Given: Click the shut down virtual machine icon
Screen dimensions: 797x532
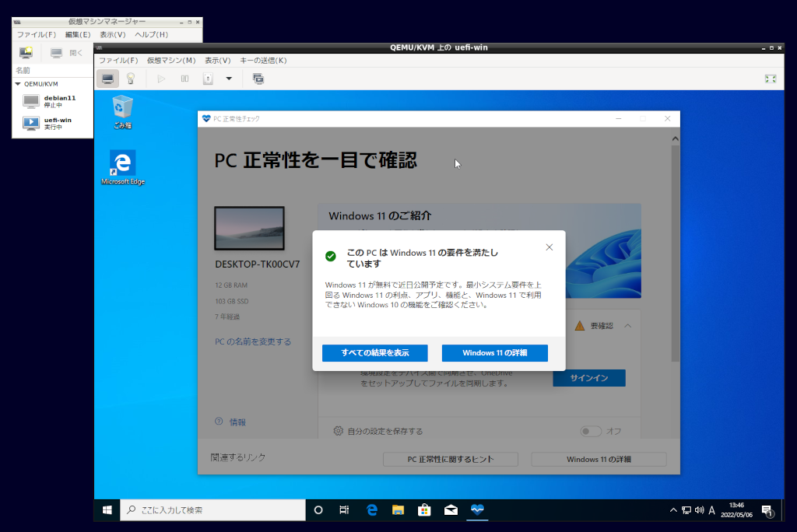Looking at the screenshot, I should click(x=208, y=79).
